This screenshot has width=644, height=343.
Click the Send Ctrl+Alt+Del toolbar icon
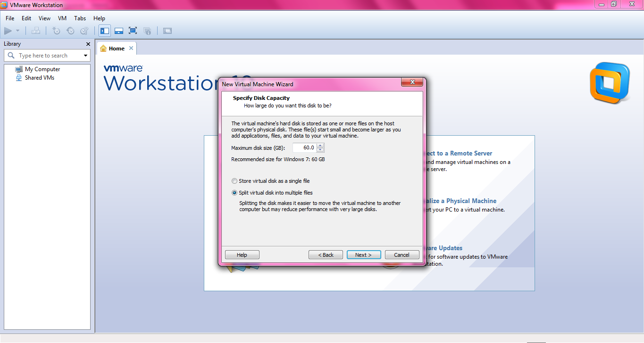coord(36,31)
